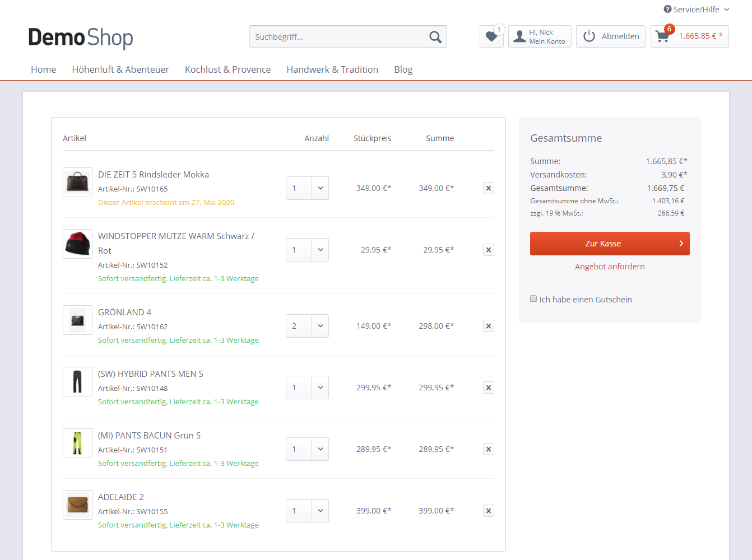Click PANTS BACUN green pants thumbnail
This screenshot has height=560, width=752.
tap(77, 443)
